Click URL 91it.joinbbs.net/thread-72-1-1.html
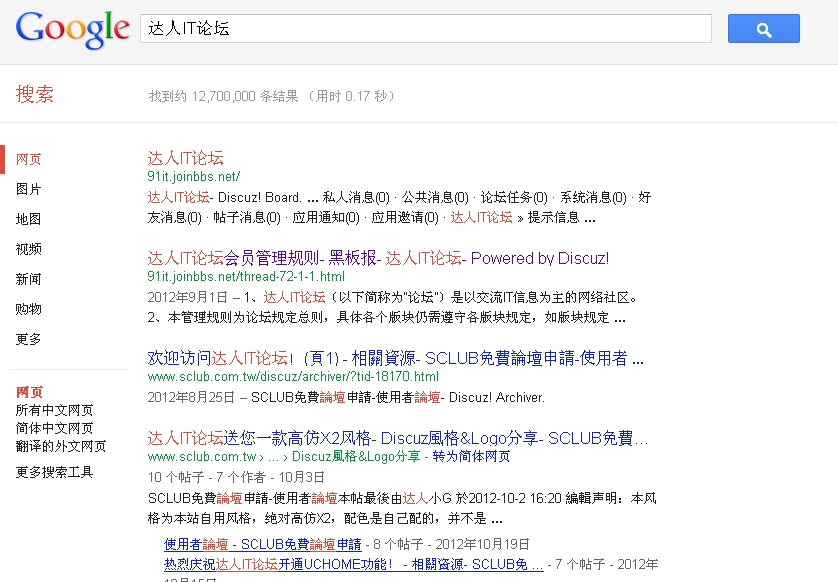Viewport: 838px width, 582px height. 246,276
